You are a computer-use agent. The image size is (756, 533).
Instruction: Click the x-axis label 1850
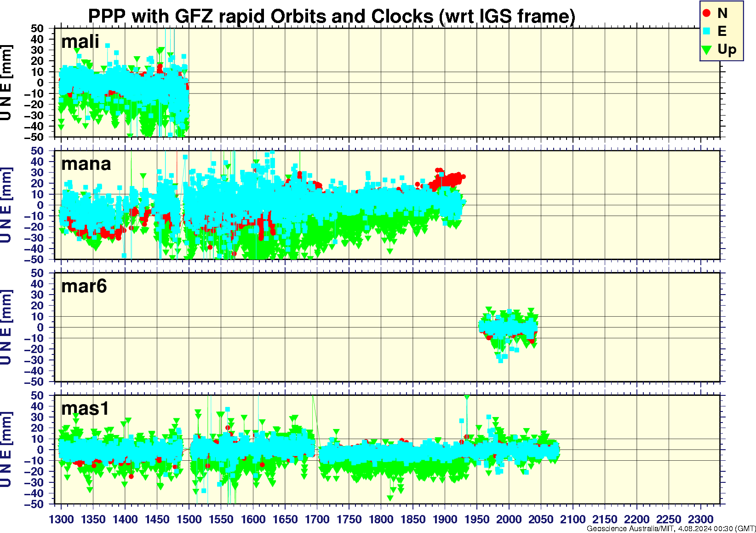pyautogui.click(x=413, y=519)
